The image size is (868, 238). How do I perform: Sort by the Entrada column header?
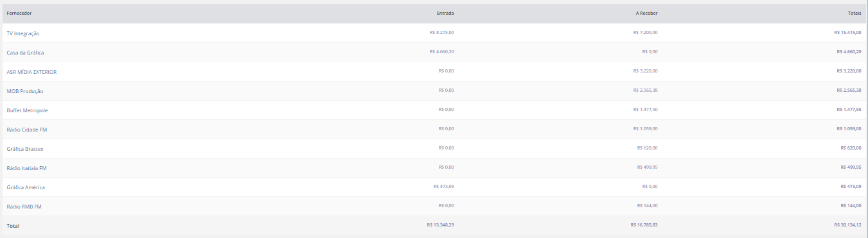445,13
